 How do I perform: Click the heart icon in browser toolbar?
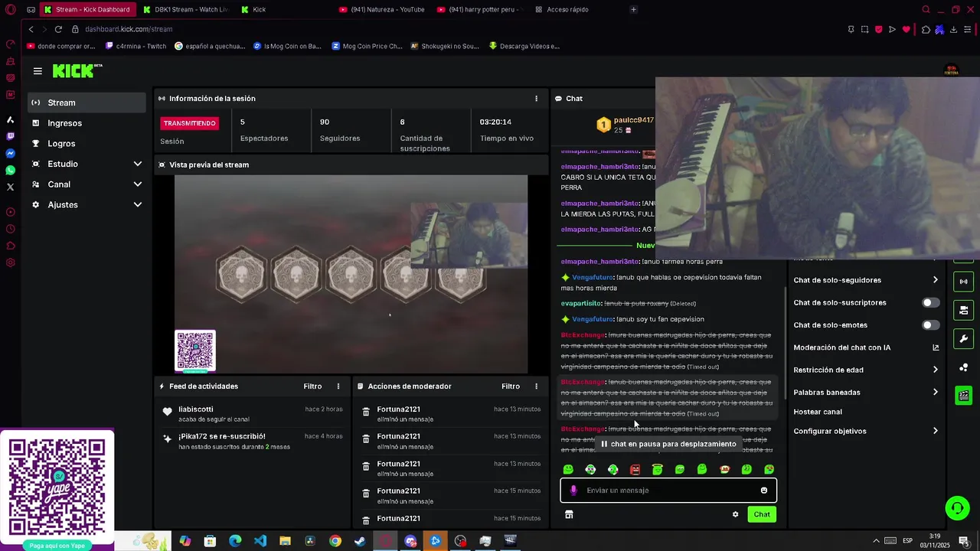[x=906, y=29]
